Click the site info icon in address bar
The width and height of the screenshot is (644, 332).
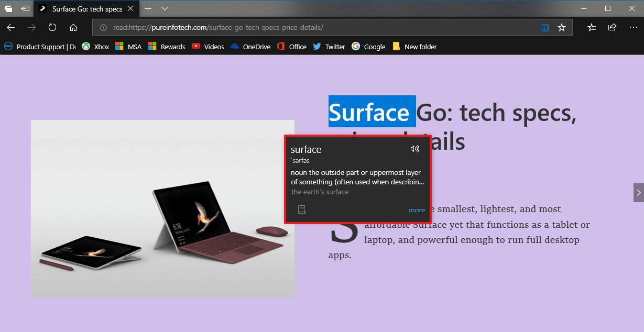click(x=104, y=27)
